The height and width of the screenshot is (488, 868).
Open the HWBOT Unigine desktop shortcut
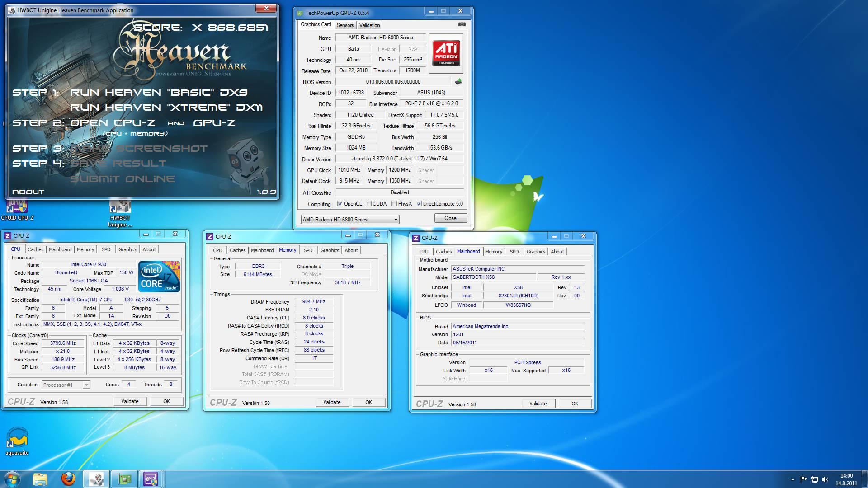pyautogui.click(x=120, y=213)
